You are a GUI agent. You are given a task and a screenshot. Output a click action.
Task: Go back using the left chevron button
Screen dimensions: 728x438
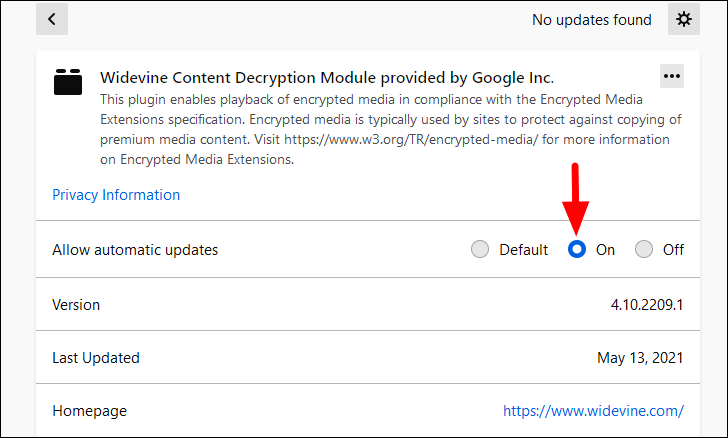pyautogui.click(x=52, y=19)
